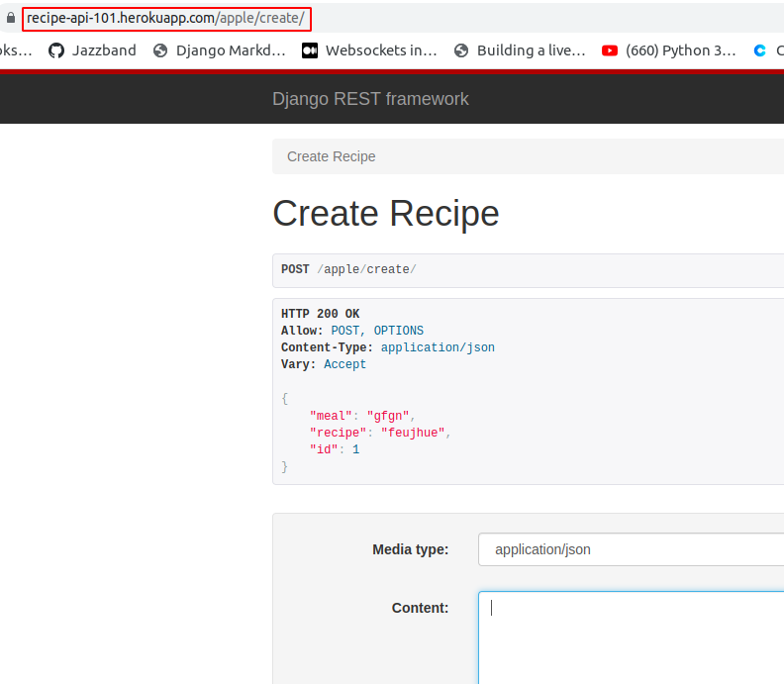Screen dimensions: 784x684
Task: Click the blue C bookmark icon
Action: (x=760, y=50)
